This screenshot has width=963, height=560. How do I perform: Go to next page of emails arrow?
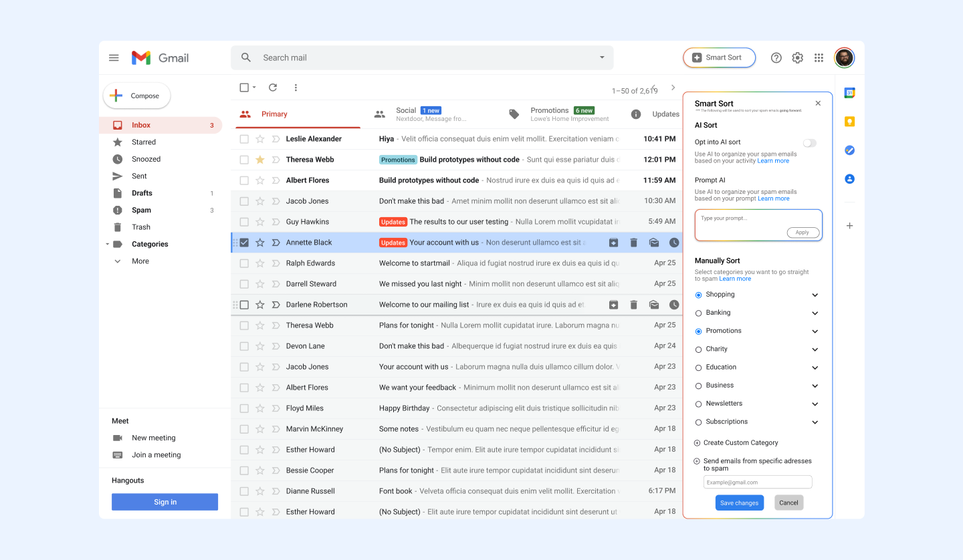pos(673,88)
